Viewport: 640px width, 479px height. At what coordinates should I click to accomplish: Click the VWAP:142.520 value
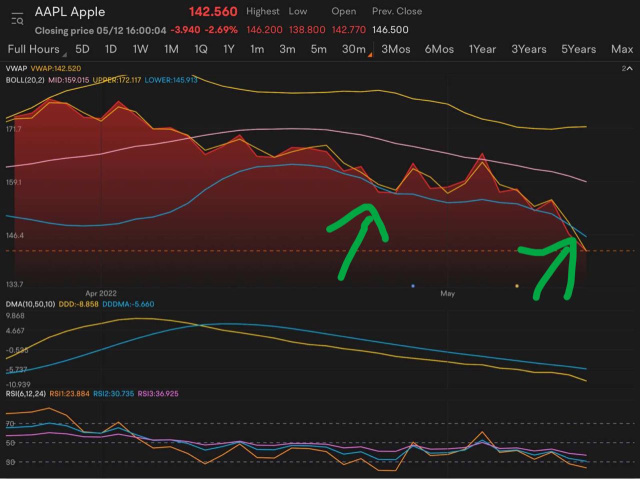click(x=56, y=69)
